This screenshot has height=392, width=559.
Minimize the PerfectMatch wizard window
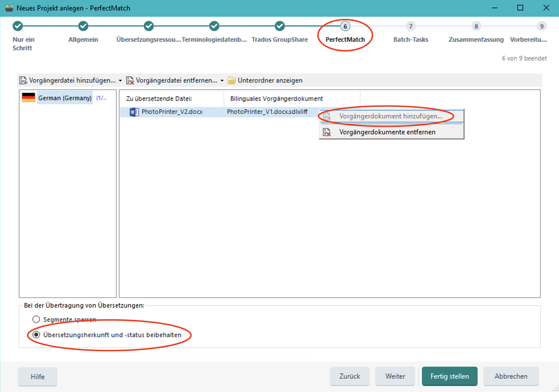[x=495, y=8]
